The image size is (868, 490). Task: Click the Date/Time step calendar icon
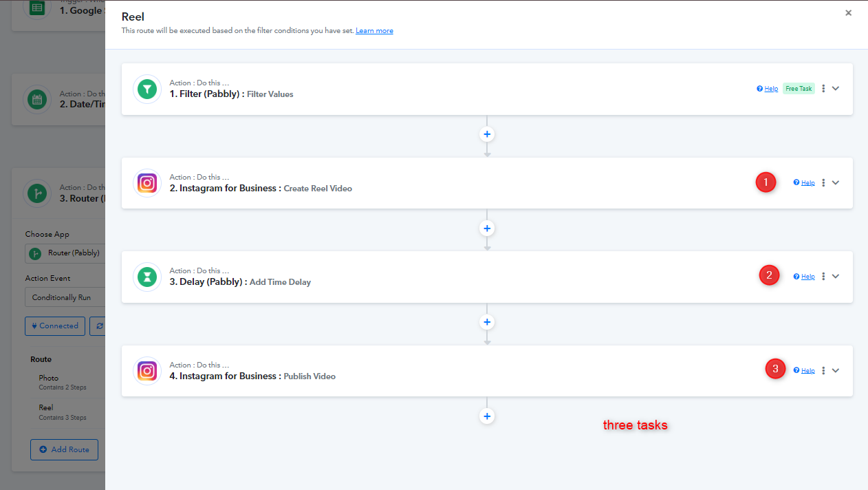[x=37, y=100]
